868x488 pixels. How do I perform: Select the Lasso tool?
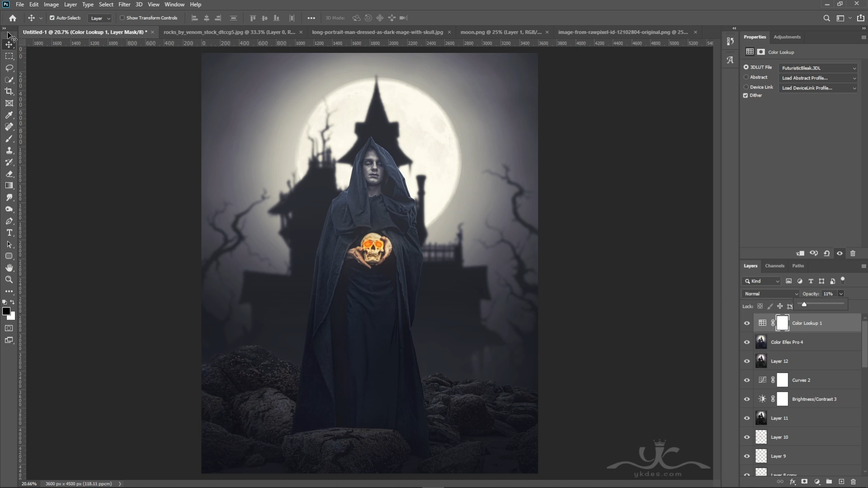point(9,68)
